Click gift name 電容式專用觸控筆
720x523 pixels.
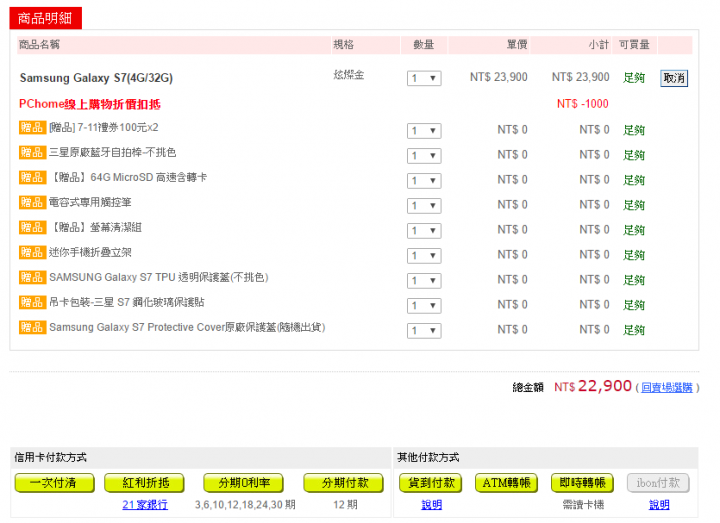pyautogui.click(x=90, y=202)
